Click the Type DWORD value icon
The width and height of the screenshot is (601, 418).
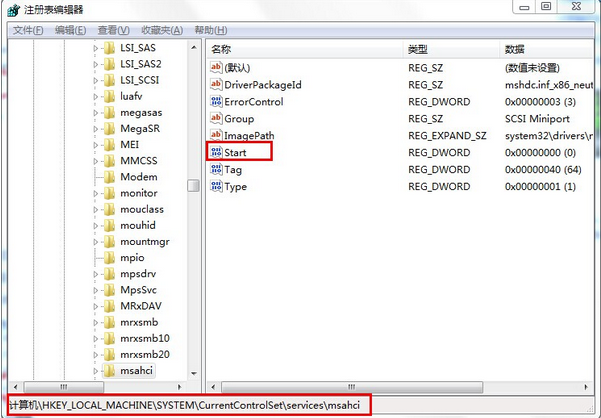coord(215,187)
